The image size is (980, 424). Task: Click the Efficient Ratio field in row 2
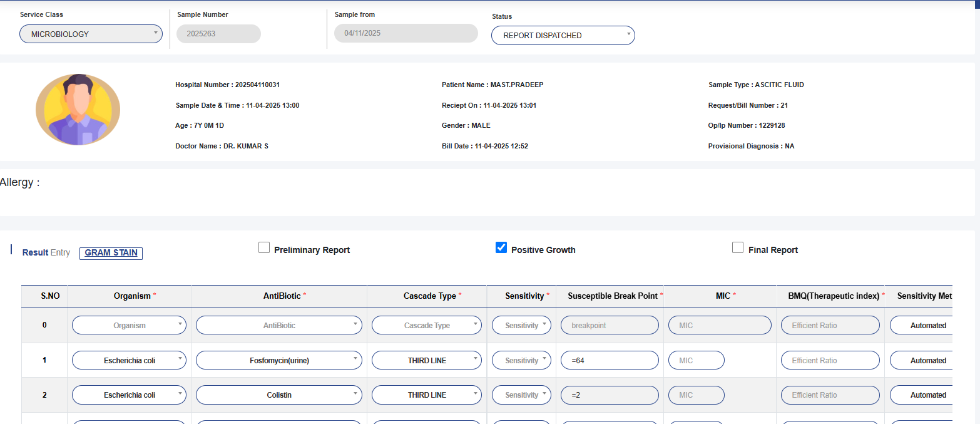pos(830,395)
